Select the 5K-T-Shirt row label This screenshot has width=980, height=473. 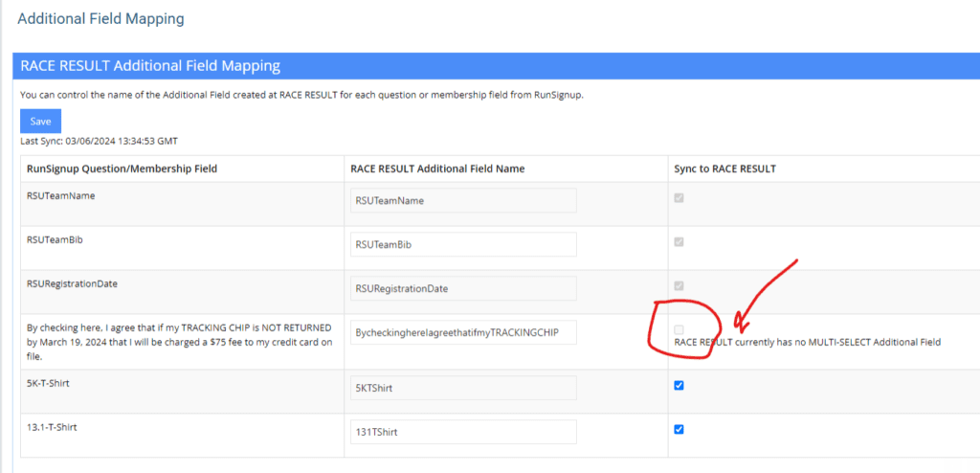[x=48, y=384]
